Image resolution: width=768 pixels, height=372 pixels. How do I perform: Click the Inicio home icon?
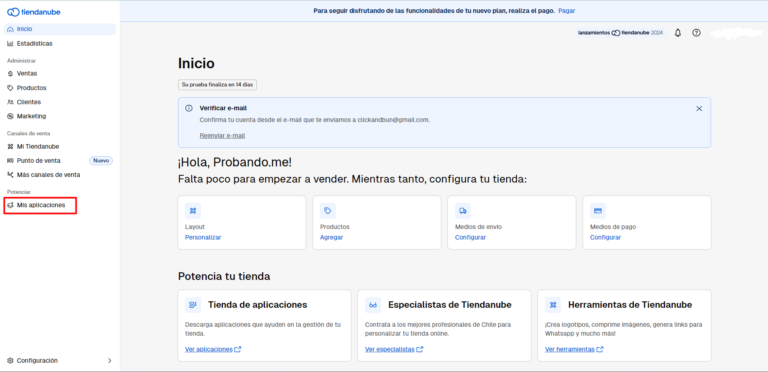point(10,29)
